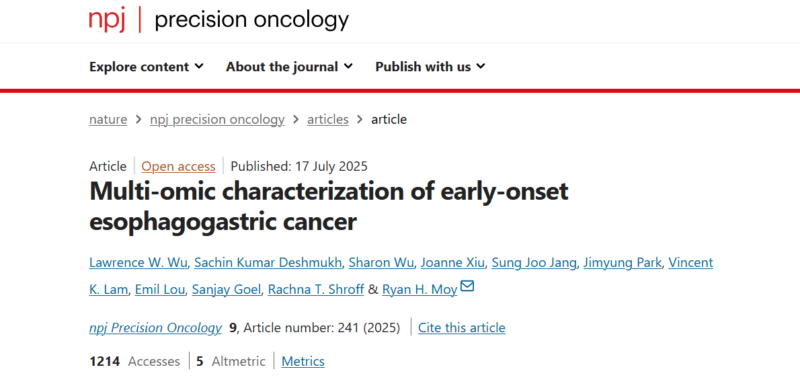Select author Rachna T. Shroff
Screen dimensions: 800x386
(x=316, y=290)
